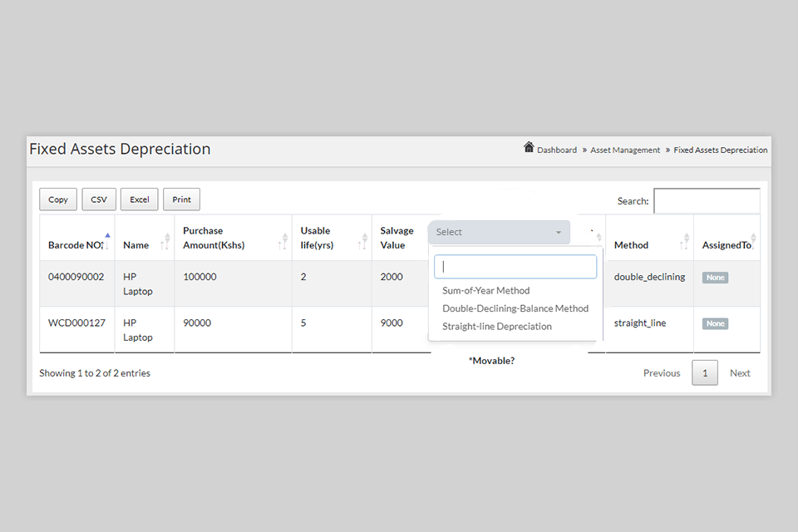798x532 pixels.
Task: Click the *Movable? label
Action: click(491, 361)
